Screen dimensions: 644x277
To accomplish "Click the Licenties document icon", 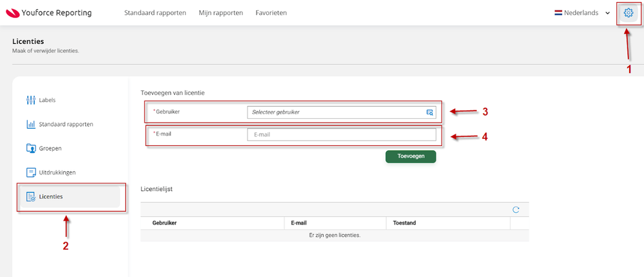I will coord(31,196).
